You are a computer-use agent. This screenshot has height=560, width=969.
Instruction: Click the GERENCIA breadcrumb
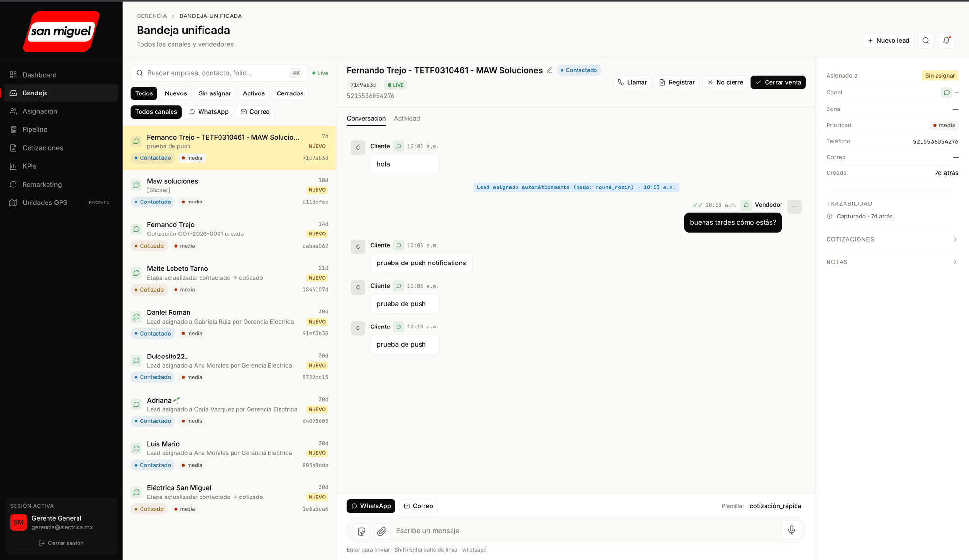pos(152,16)
